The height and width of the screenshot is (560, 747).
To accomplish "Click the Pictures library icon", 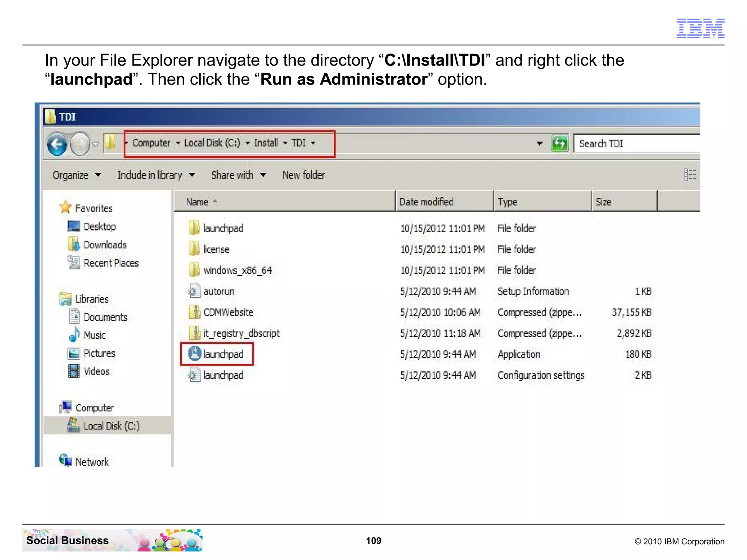I will pos(74,353).
